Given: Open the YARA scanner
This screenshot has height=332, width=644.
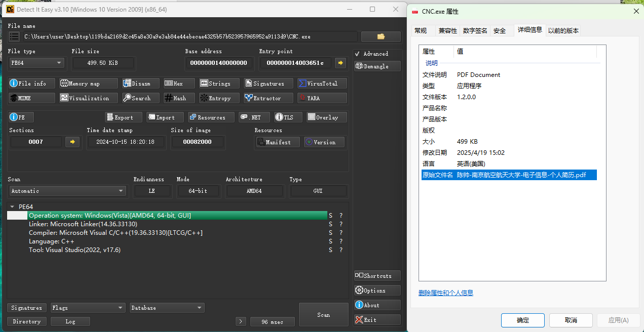Looking at the screenshot, I should point(322,98).
